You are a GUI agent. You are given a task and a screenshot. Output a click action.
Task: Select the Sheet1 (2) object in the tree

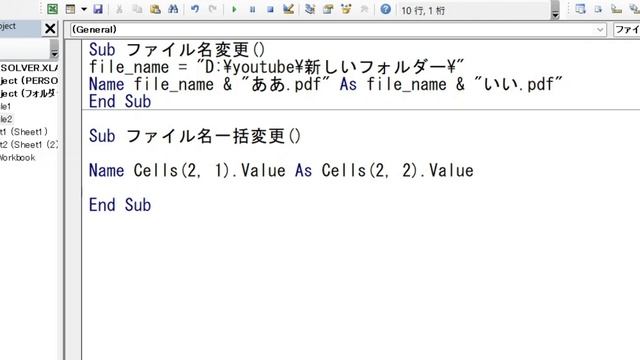click(x=29, y=144)
